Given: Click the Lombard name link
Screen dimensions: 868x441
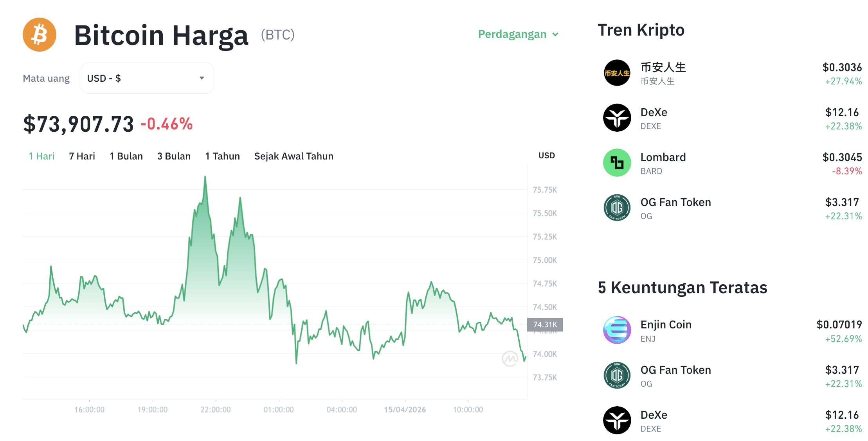Looking at the screenshot, I should click(x=663, y=157).
